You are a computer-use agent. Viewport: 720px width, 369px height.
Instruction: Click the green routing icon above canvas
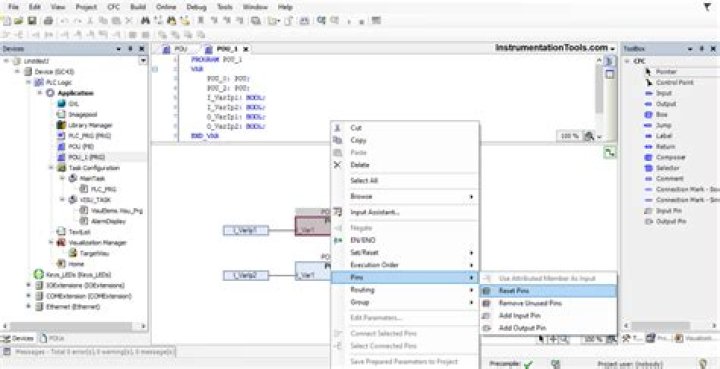(x=609, y=153)
